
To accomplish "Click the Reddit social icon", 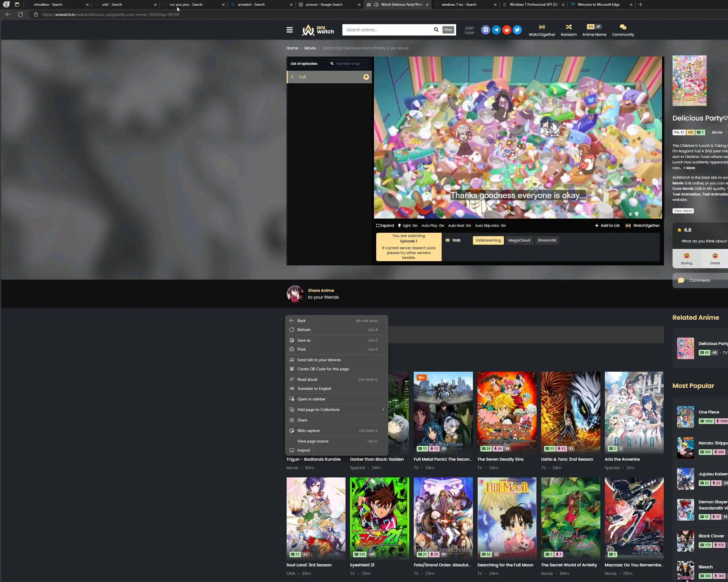I will pos(506,30).
